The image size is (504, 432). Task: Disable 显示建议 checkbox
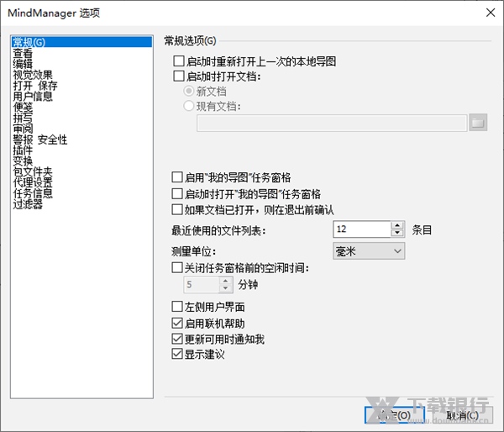click(x=177, y=354)
